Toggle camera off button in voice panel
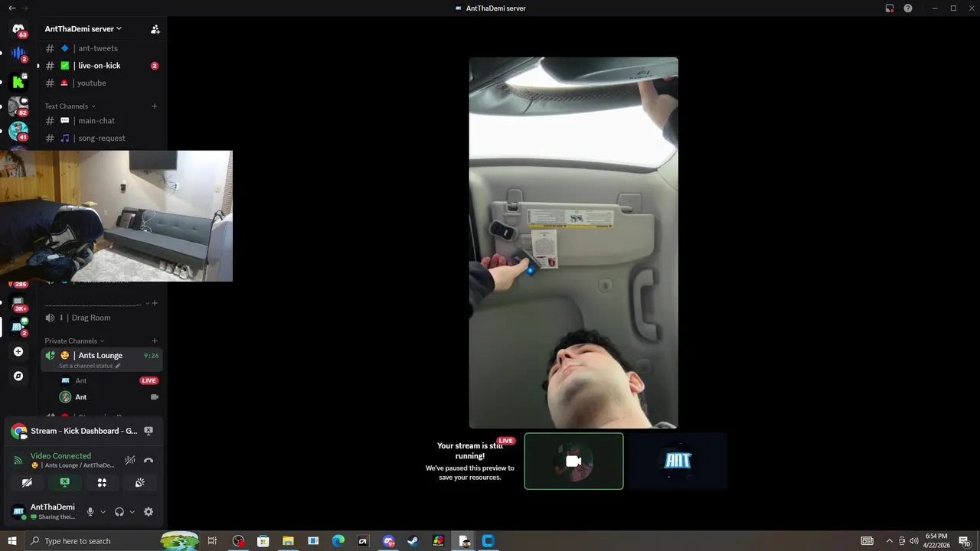 point(27,483)
